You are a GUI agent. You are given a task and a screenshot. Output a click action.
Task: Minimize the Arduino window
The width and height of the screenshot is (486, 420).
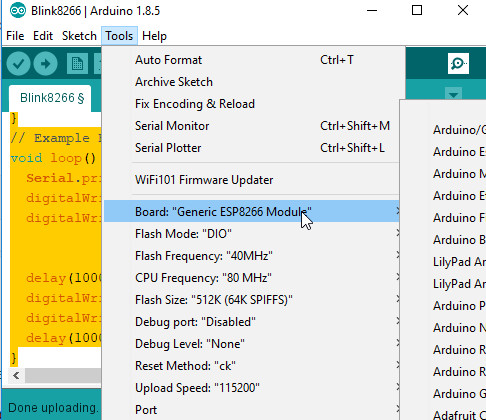click(x=372, y=11)
